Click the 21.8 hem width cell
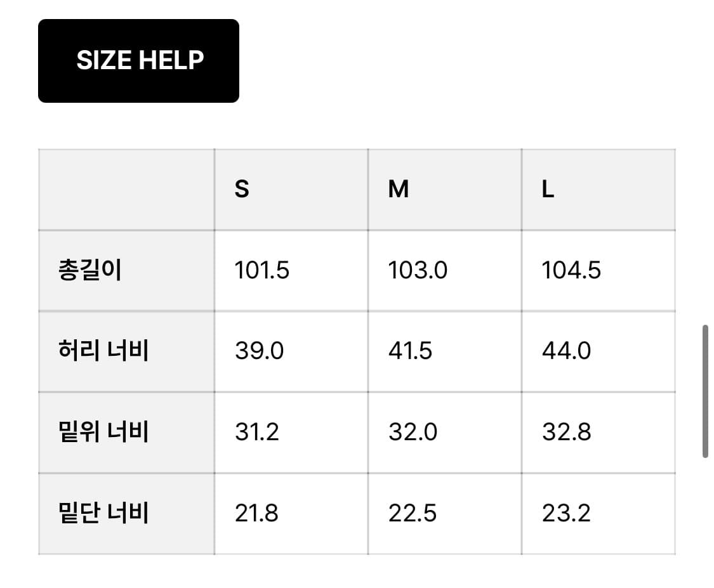This screenshot has height=588, width=714. click(x=257, y=513)
